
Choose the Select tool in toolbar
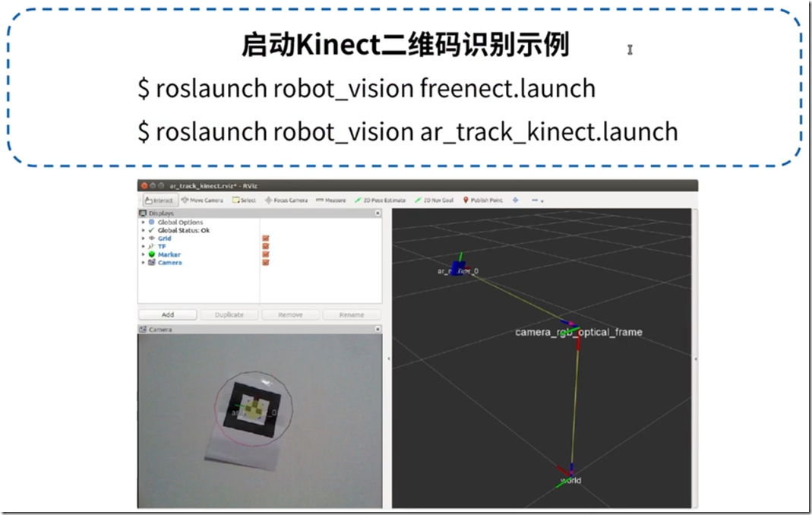coord(244,200)
